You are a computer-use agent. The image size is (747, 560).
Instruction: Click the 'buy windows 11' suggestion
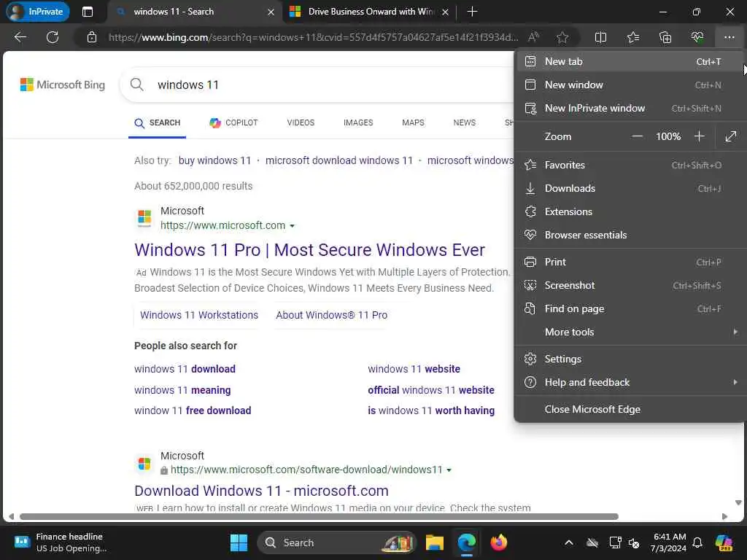coord(215,160)
